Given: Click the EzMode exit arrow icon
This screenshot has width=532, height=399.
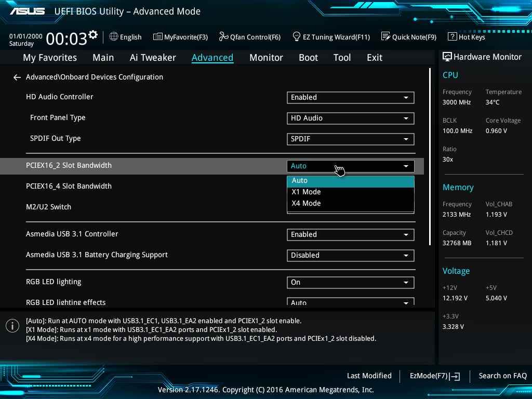Looking at the screenshot, I should point(455,376).
